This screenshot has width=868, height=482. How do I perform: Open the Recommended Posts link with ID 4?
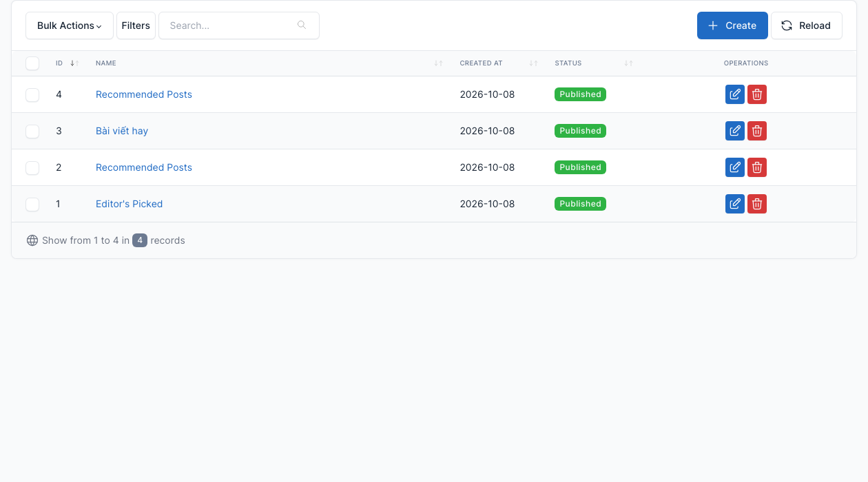(x=144, y=94)
